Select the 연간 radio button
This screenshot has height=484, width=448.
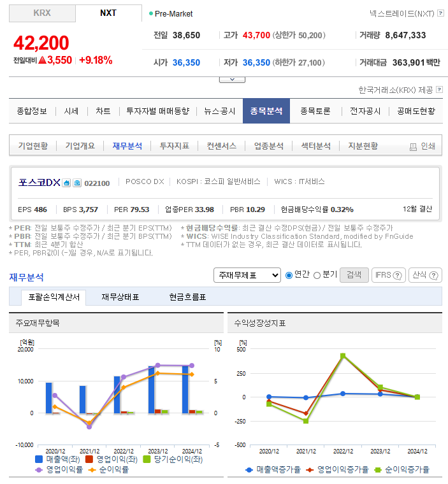point(289,275)
